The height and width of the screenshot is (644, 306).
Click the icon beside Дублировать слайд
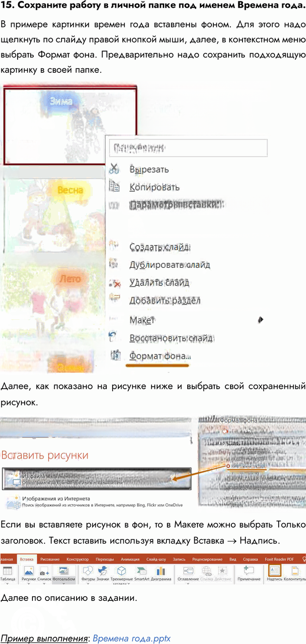pos(114,265)
